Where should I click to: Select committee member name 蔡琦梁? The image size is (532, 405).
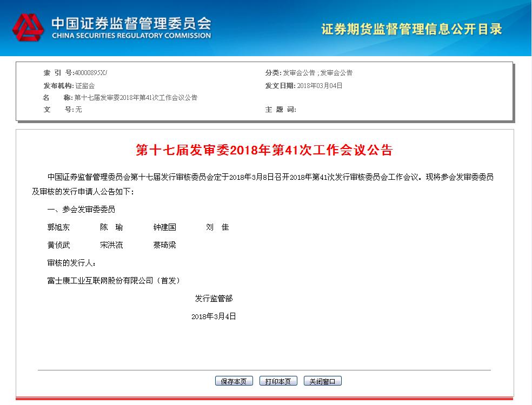(x=164, y=245)
